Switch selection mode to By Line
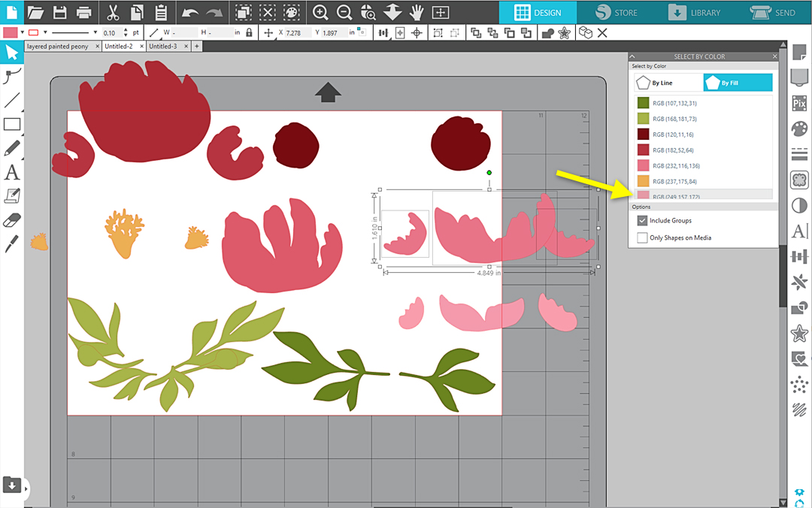This screenshot has width=812, height=508. (668, 83)
